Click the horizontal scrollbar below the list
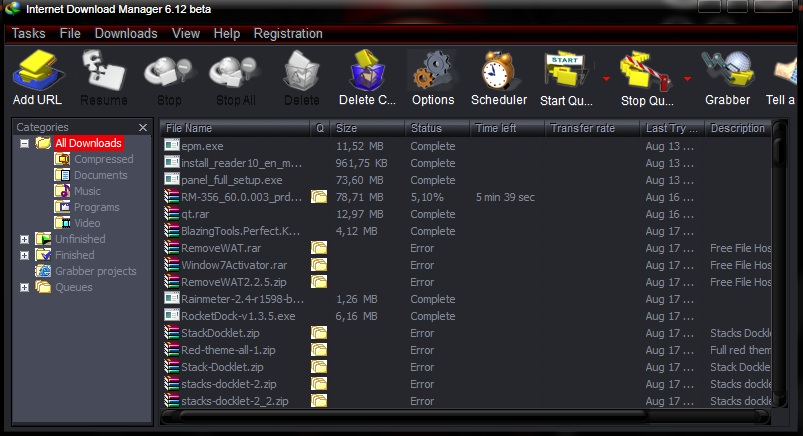This screenshot has height=436, width=803. tap(465, 417)
